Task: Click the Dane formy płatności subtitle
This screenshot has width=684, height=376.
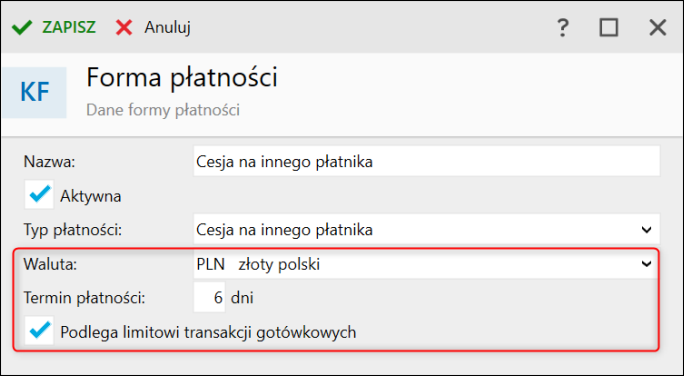Action: [x=163, y=109]
